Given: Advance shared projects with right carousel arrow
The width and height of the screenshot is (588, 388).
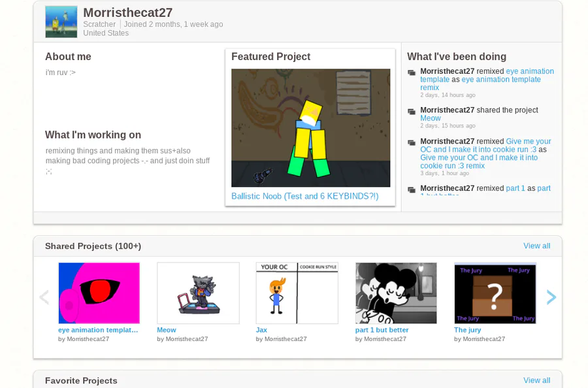Looking at the screenshot, I should [x=551, y=297].
